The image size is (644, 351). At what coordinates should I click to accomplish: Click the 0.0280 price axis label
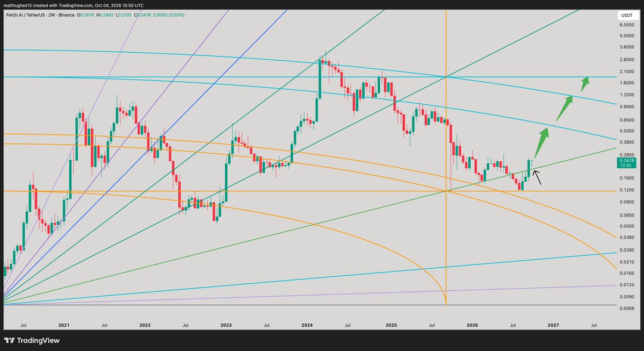pyautogui.click(x=627, y=250)
